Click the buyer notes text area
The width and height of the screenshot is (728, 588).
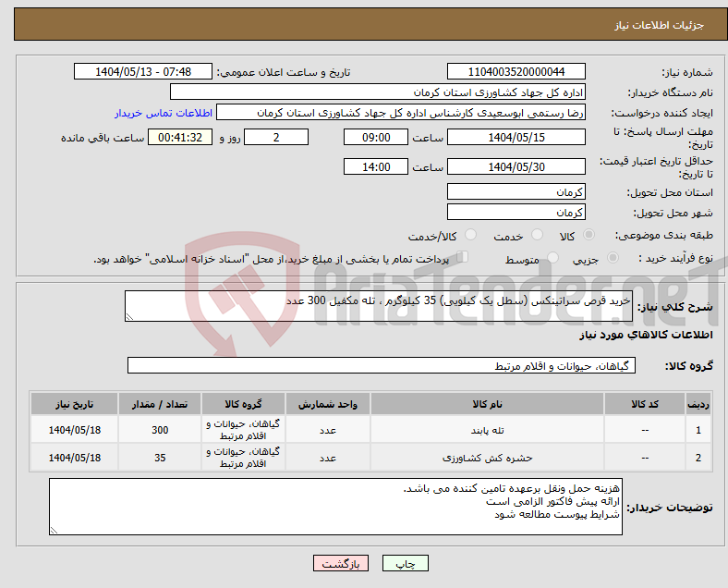point(335,507)
